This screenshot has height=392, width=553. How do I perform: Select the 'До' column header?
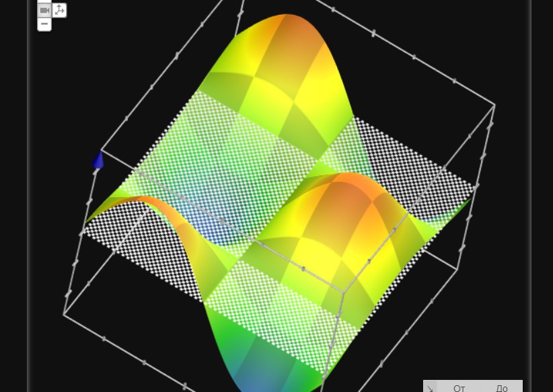(x=501, y=387)
